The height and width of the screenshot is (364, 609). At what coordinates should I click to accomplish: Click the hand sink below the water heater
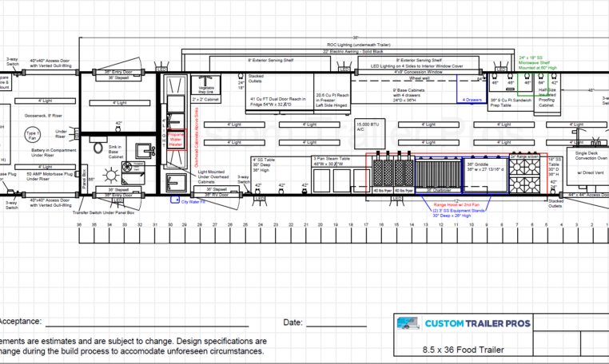coord(176,182)
